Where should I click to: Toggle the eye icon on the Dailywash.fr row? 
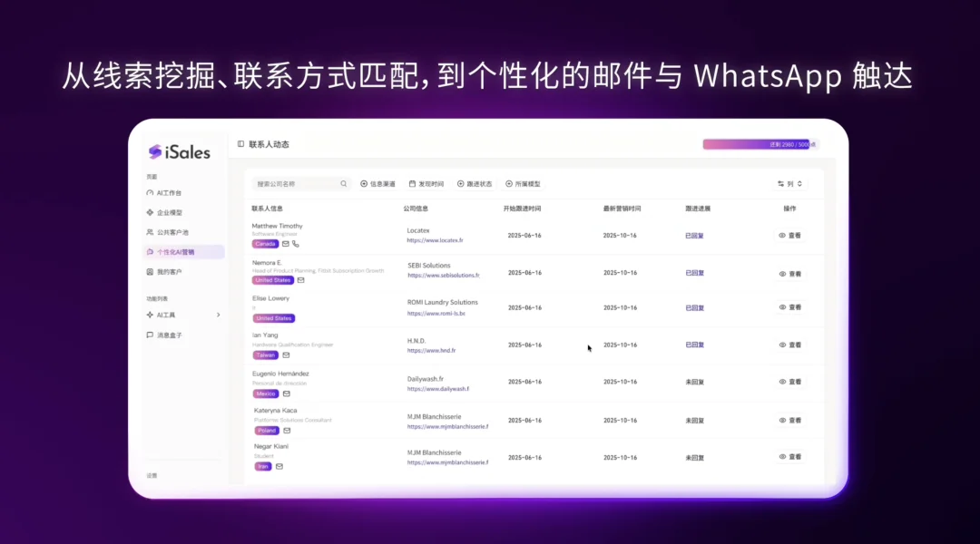tap(782, 382)
